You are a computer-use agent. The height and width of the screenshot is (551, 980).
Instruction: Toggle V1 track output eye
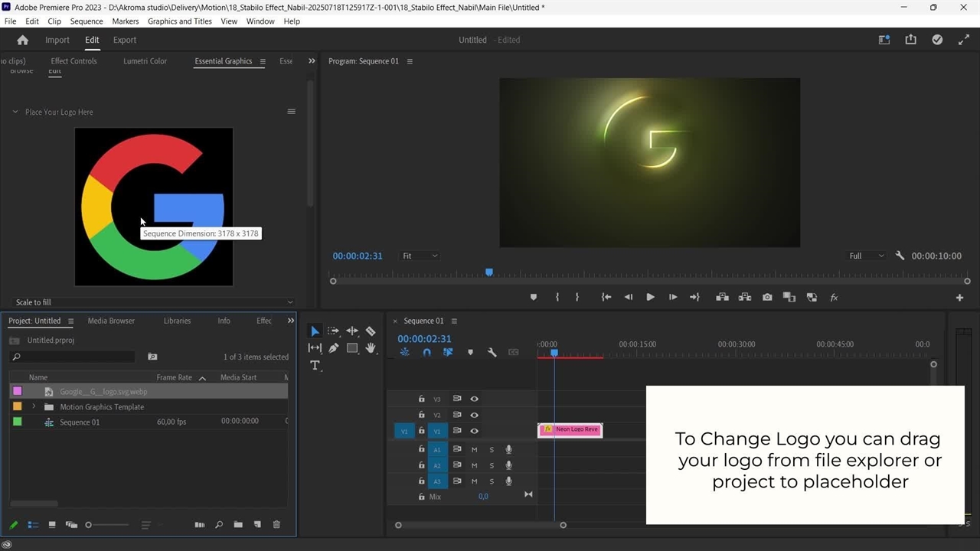(474, 432)
